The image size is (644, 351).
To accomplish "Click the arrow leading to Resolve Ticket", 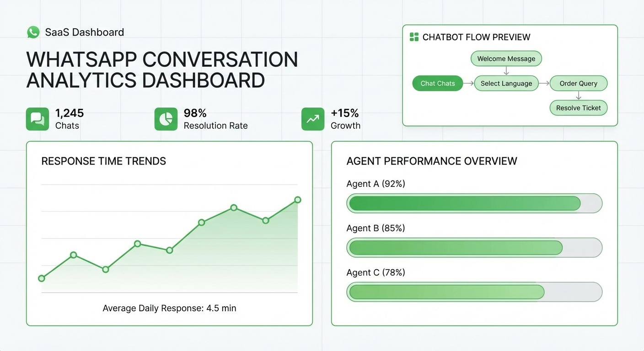I will pos(578,96).
